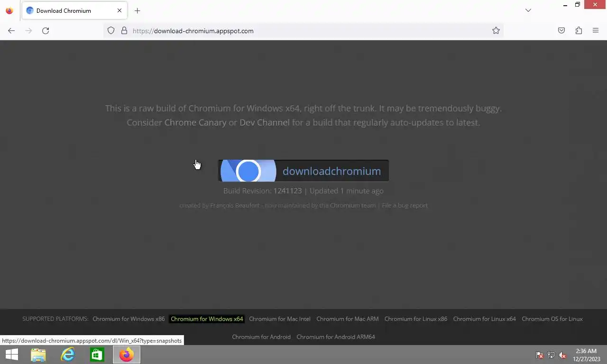Open a new tab with plus button

(137, 10)
